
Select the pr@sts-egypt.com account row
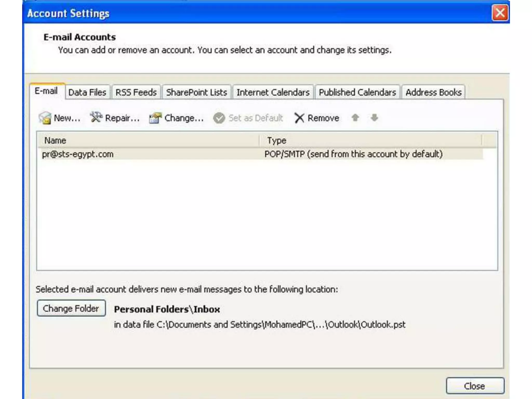click(261, 154)
